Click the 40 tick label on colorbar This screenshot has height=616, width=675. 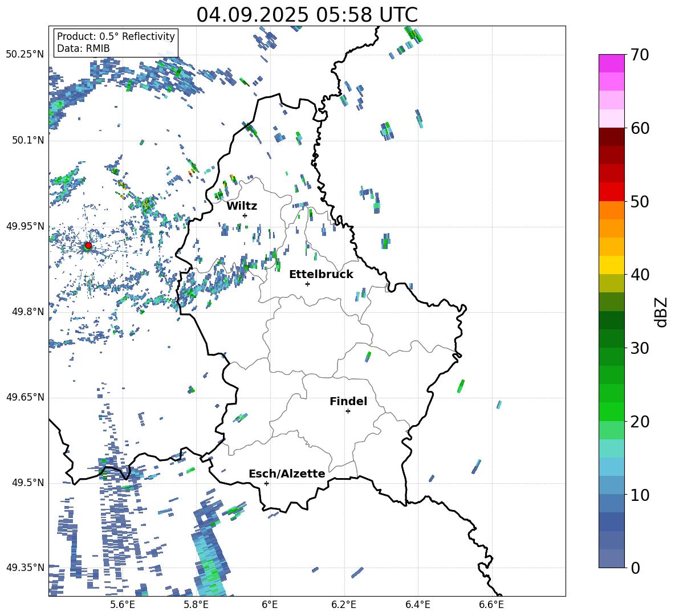[x=640, y=275]
